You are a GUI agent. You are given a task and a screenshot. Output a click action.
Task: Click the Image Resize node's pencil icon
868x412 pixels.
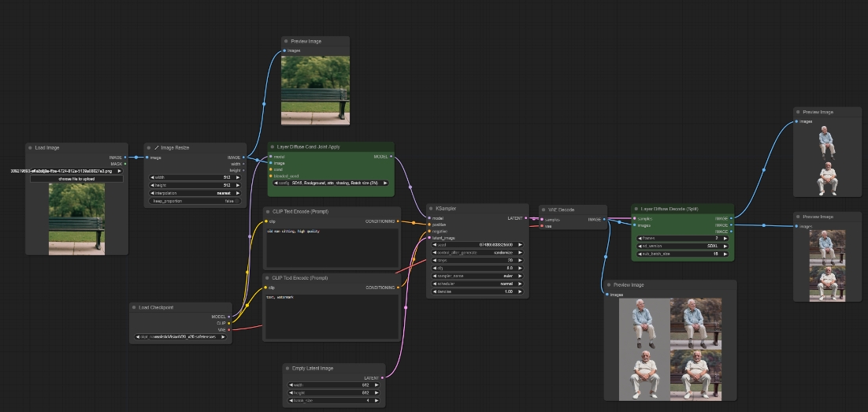pos(157,147)
